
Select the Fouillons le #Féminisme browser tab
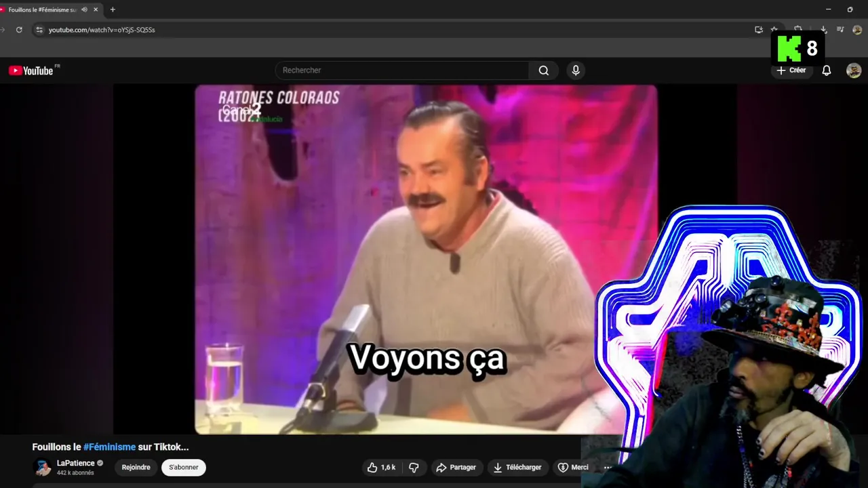tap(51, 9)
